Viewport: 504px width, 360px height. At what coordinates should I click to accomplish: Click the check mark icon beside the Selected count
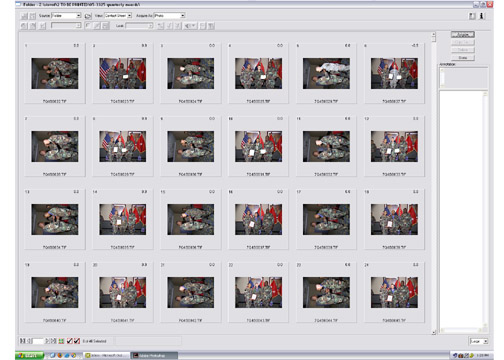[77, 341]
